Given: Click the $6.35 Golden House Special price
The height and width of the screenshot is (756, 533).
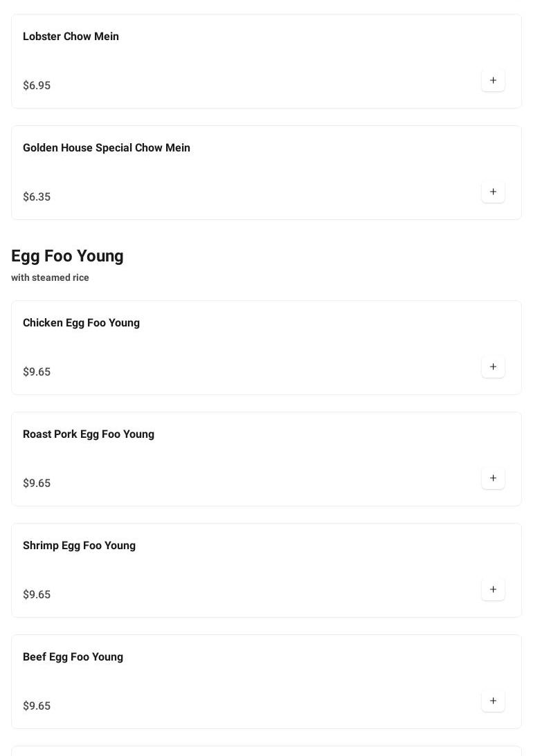Looking at the screenshot, I should (x=37, y=197).
